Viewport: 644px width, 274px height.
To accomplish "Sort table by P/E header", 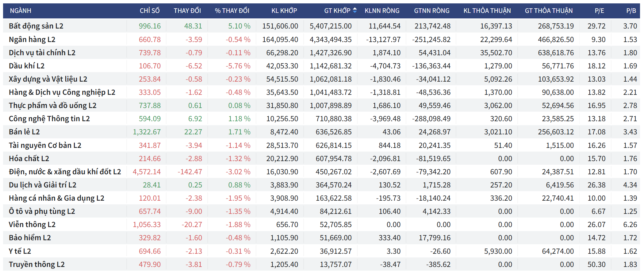I will (599, 11).
